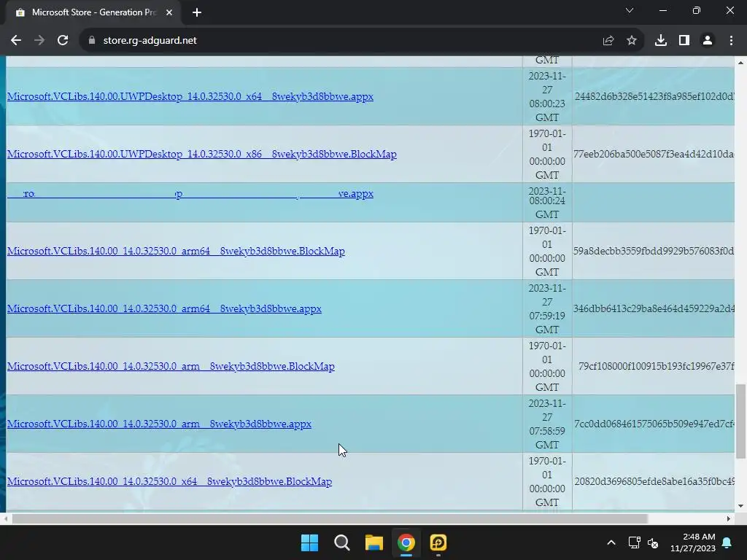Select hash starting 79cf108000f10
Screen dimensions: 747x560
656,366
